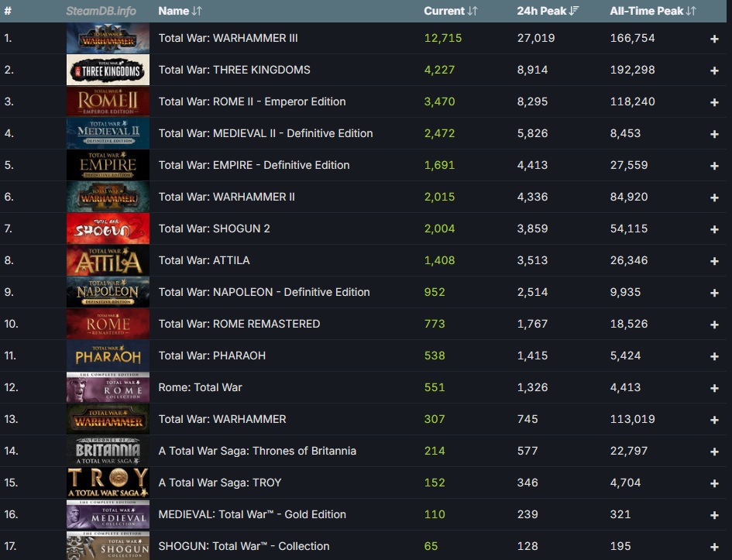Open Total War: SHOGUN 2 link
The image size is (732, 560).
(215, 228)
